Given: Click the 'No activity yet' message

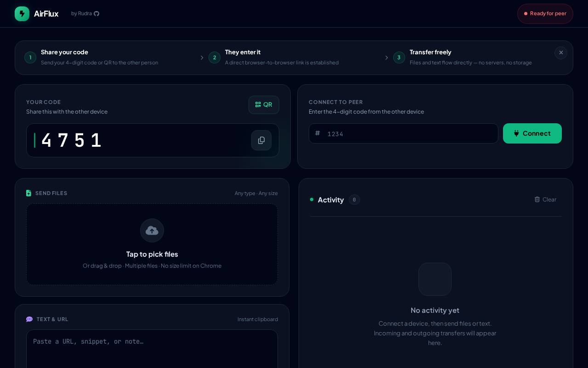Looking at the screenshot, I should [435, 310].
